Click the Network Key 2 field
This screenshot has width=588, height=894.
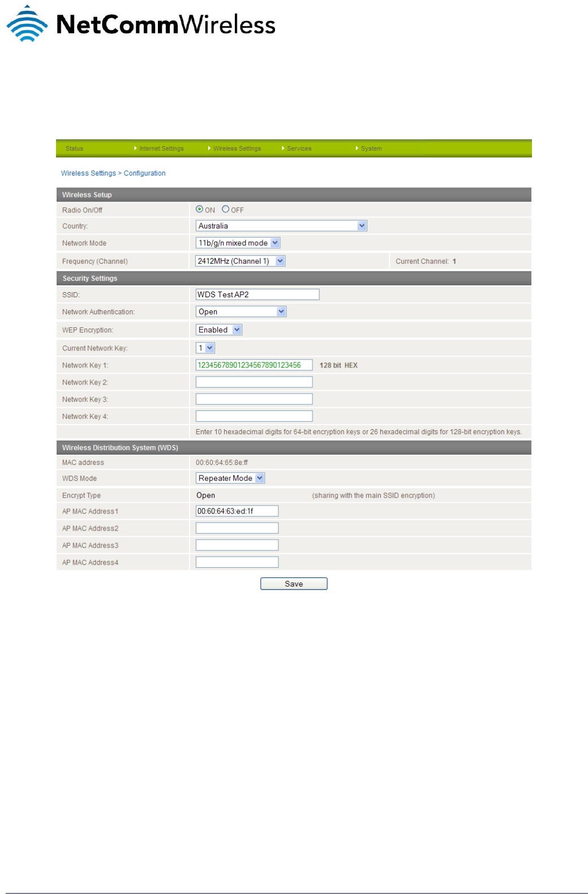(x=254, y=382)
